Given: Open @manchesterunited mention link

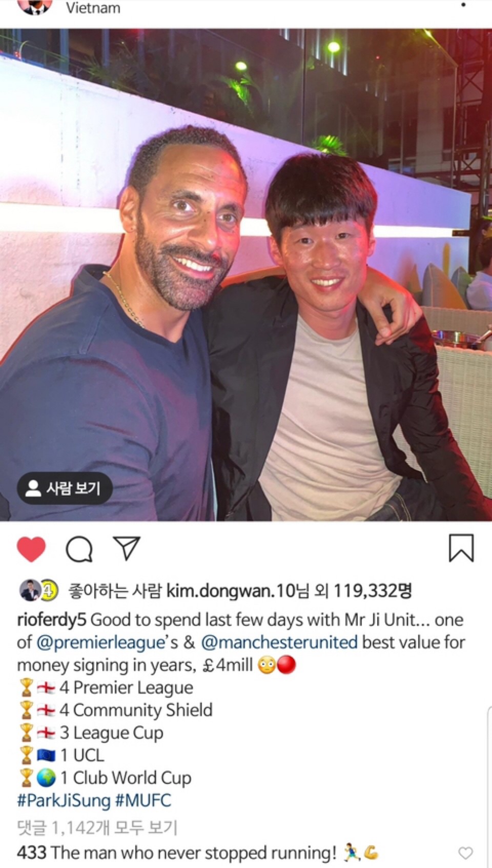Looking at the screenshot, I should 279,642.
